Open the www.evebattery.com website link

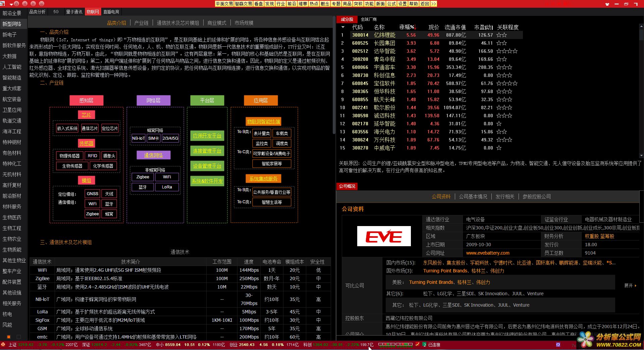tap(488, 253)
